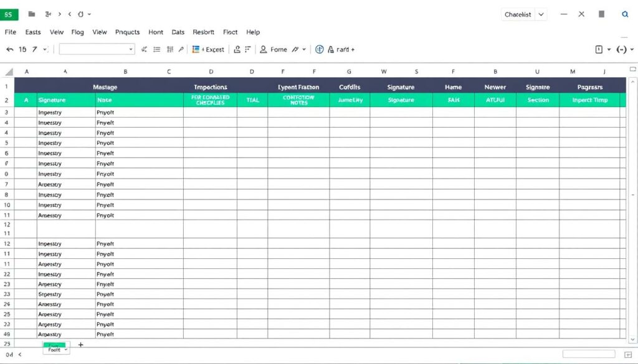Click the blue circled icon beside rard
638x364 pixels.
tap(320, 49)
